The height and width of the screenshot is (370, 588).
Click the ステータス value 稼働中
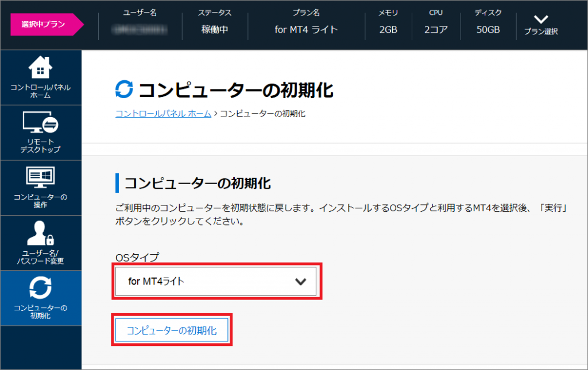pos(215,30)
